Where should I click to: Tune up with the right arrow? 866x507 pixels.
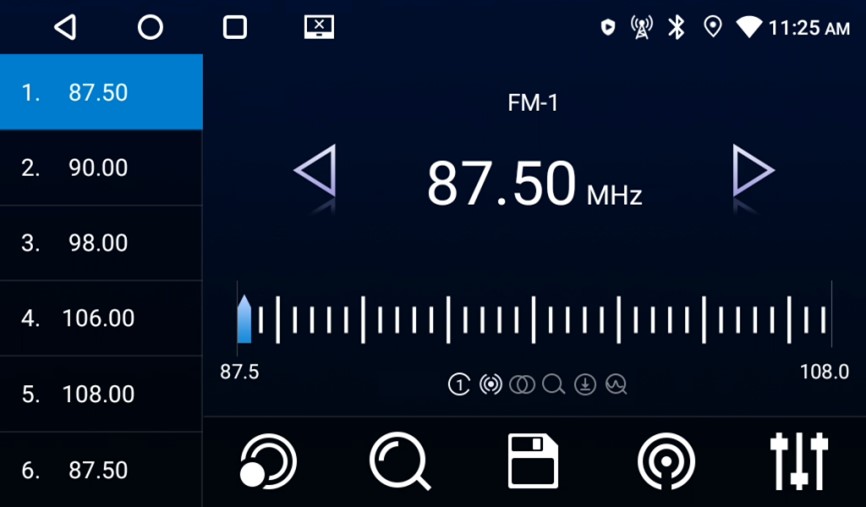(x=752, y=172)
